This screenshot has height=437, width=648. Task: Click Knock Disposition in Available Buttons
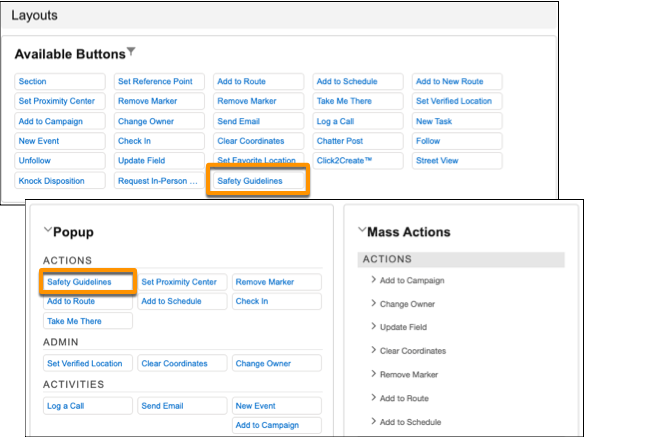(60, 181)
